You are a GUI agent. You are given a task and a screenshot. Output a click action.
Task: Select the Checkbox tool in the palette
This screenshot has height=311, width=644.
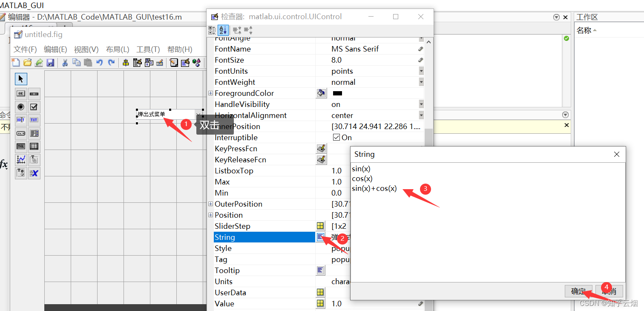[34, 107]
